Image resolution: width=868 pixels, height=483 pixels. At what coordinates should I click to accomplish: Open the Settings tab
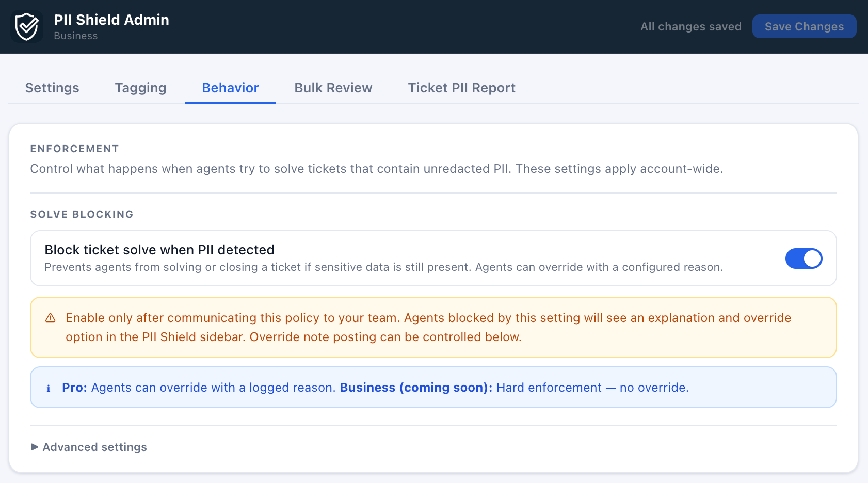pyautogui.click(x=52, y=88)
